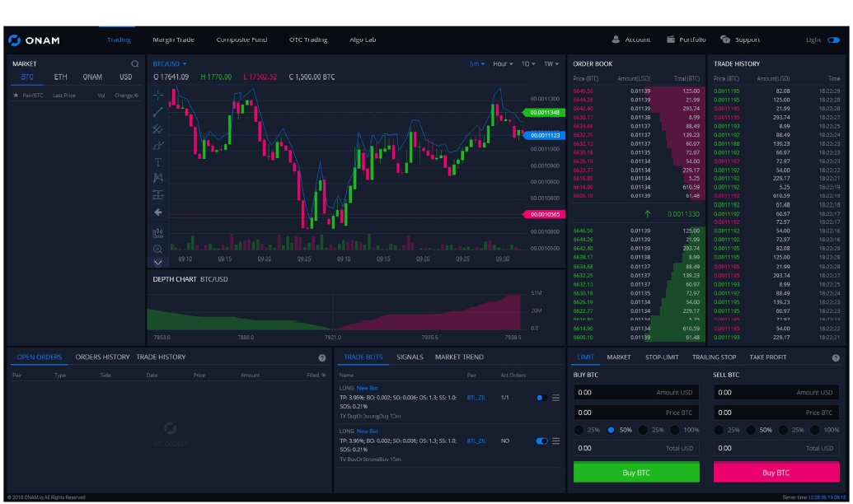Open menu for bot with 1/1 orders
Image resolution: width=853 pixels, height=504 pixels.
(556, 398)
